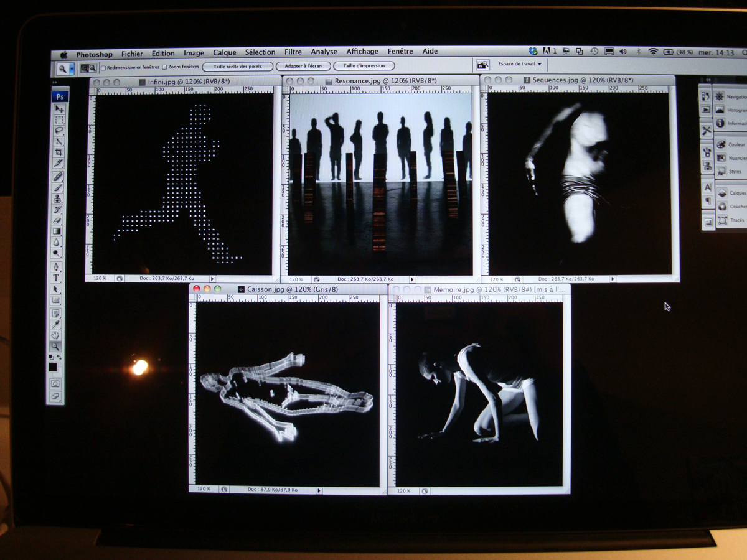The image size is (747, 560).
Task: Select the Clone Stamp tool
Action: click(58, 198)
